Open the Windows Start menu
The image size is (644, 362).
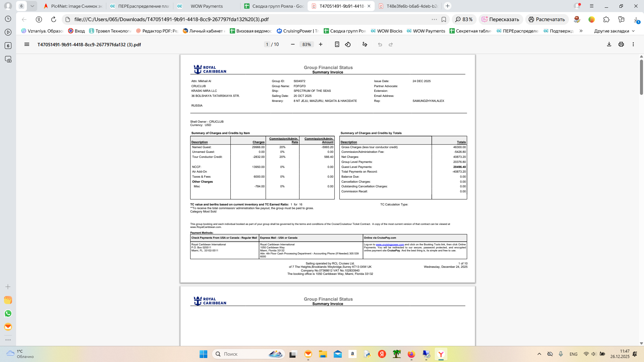(203, 354)
